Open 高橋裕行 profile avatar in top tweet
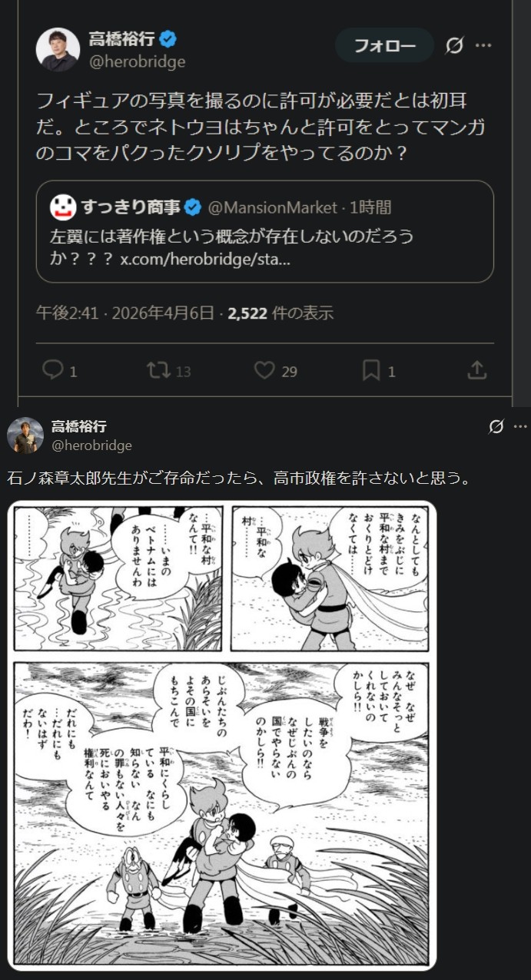Viewport: 531px width, 980px height. 58,50
